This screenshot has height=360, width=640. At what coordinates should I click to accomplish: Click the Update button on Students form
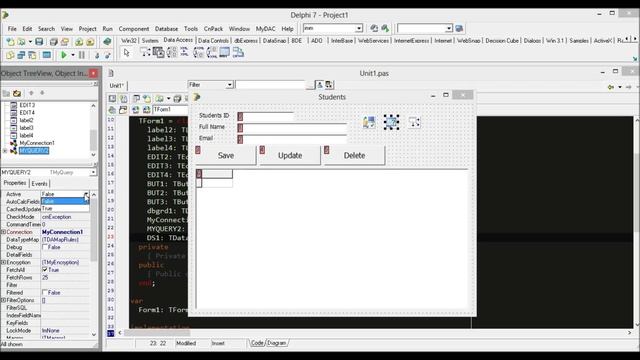290,156
